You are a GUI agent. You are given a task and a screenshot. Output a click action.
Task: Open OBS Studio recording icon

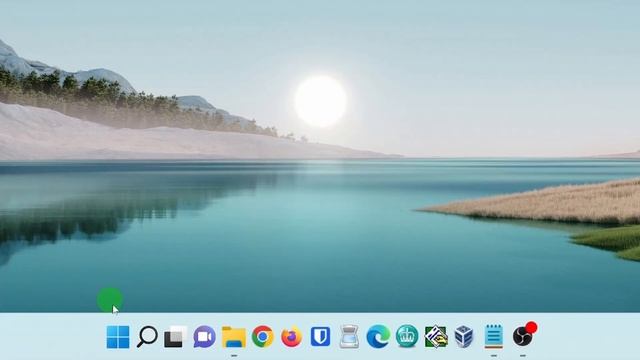tap(524, 336)
